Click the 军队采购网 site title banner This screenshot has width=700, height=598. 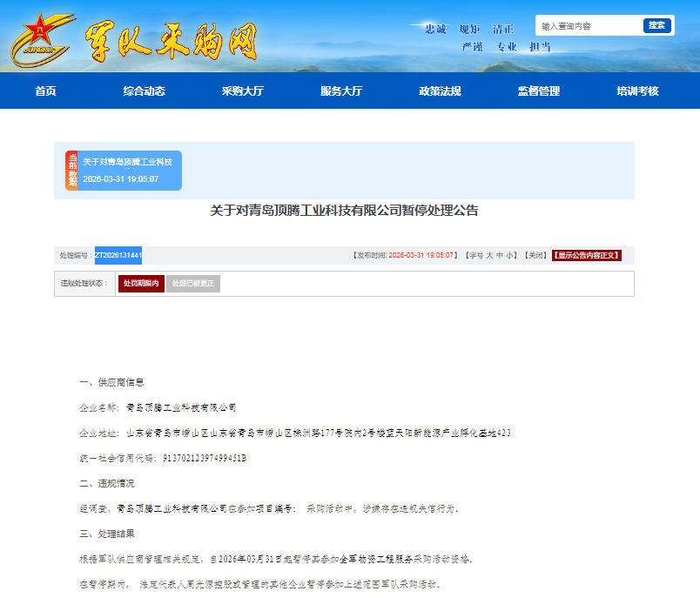[172, 39]
